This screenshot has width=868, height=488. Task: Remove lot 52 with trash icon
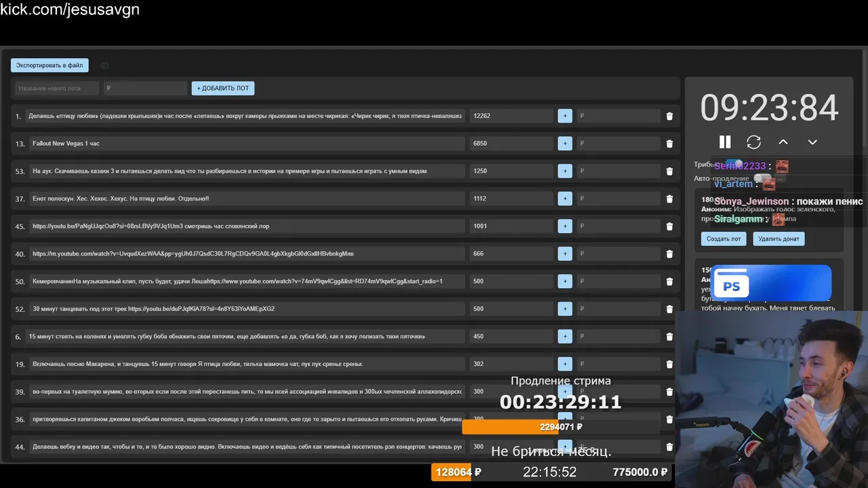coord(669,308)
